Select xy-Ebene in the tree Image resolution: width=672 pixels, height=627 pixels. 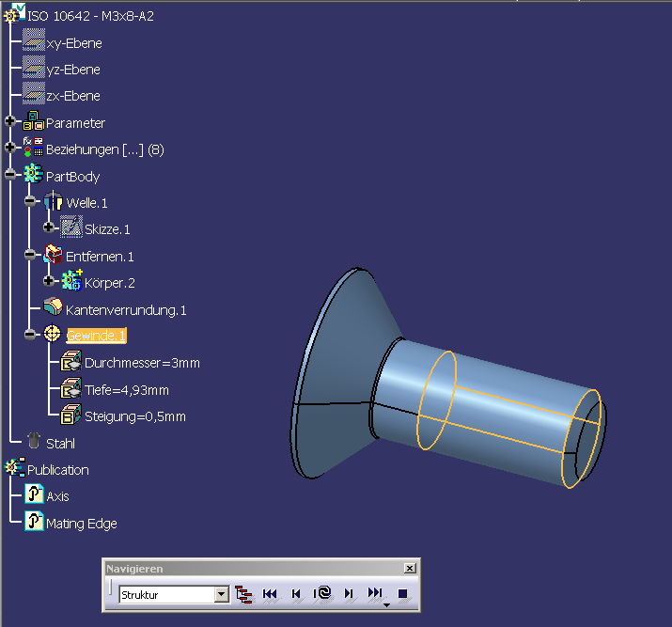(x=74, y=43)
